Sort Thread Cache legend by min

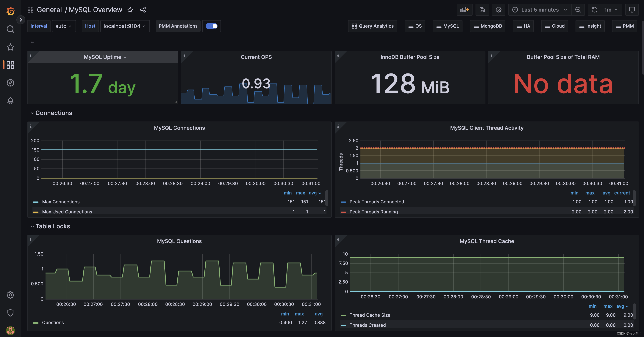[x=593, y=306]
